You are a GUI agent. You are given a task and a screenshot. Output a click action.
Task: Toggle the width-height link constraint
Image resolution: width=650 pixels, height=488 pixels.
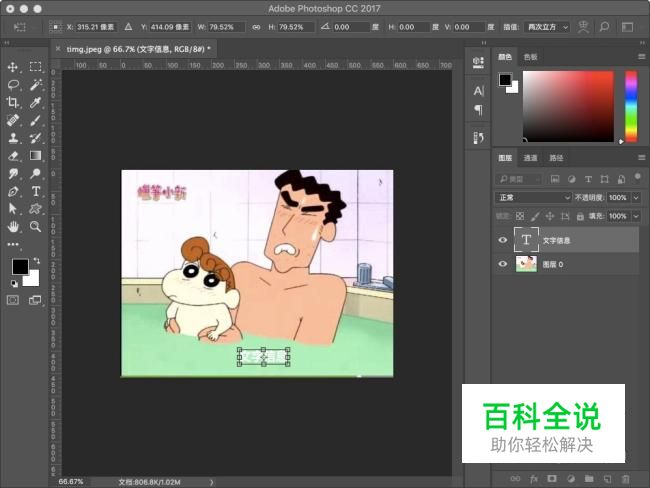pyautogui.click(x=256, y=27)
